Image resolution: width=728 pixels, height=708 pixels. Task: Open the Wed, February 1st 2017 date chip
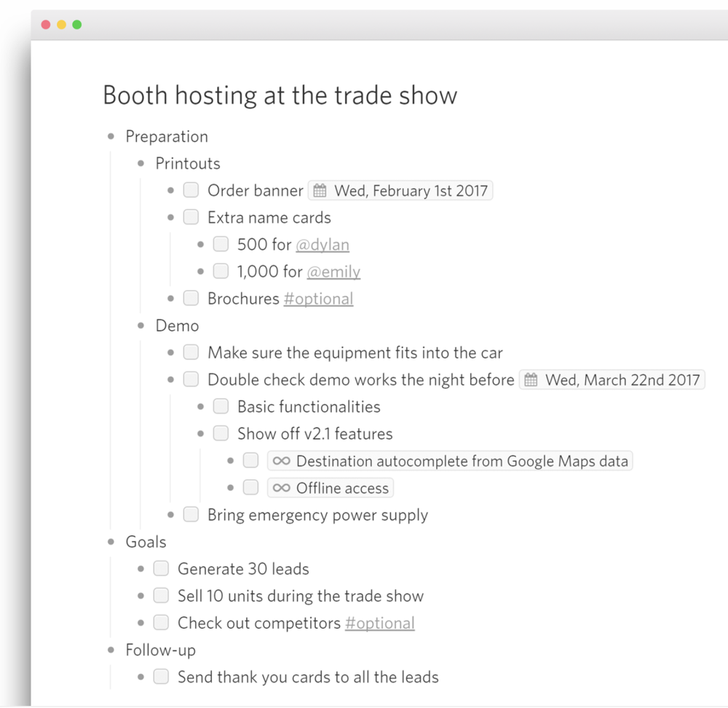(400, 190)
